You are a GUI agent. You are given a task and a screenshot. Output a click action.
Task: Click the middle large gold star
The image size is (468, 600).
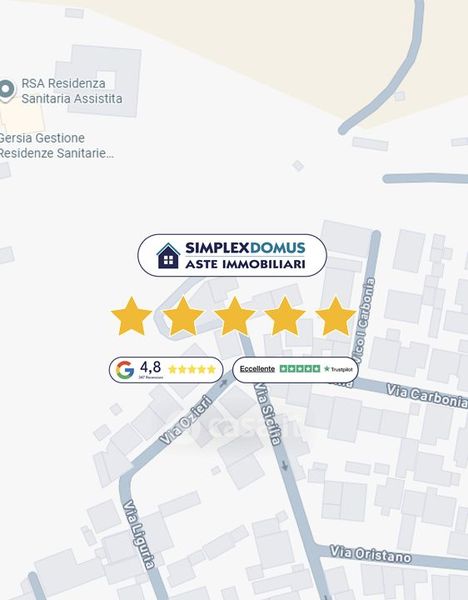(x=234, y=316)
